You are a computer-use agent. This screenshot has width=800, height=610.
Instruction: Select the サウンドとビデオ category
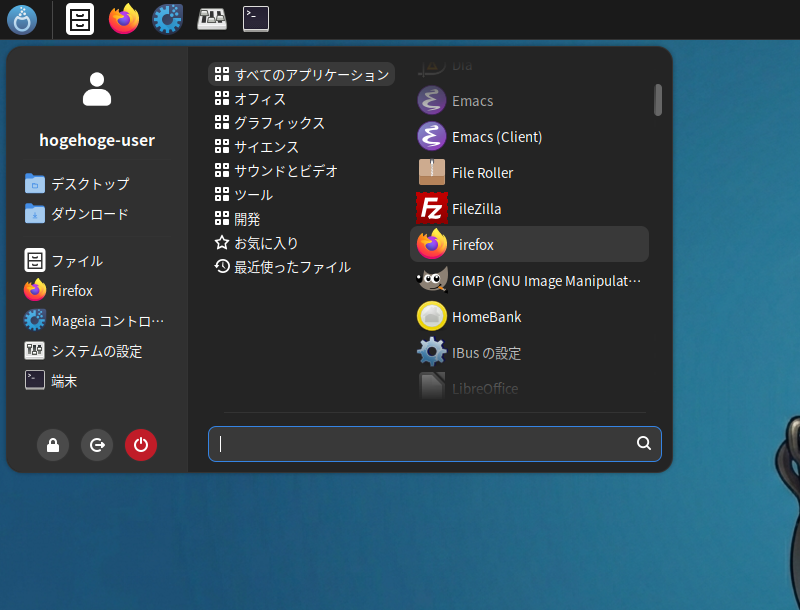click(x=276, y=170)
